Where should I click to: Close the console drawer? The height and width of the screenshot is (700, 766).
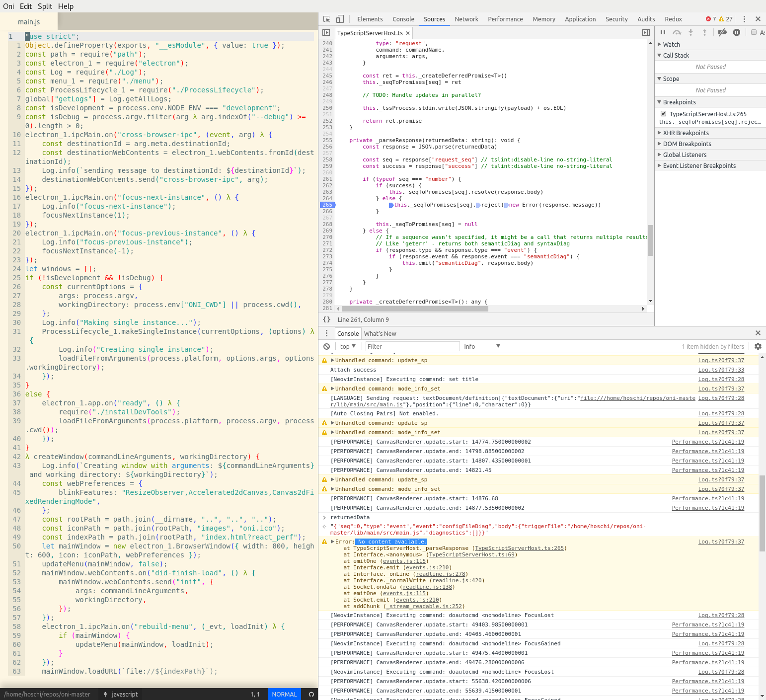[758, 333]
